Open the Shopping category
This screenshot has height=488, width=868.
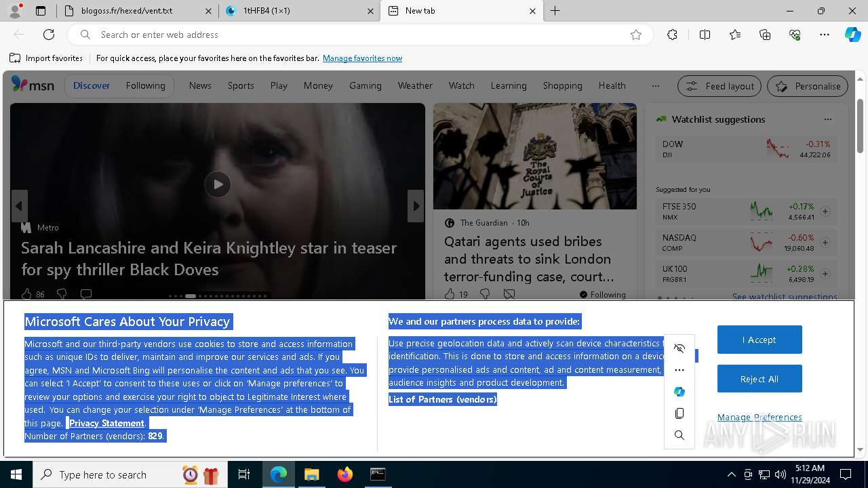pos(562,85)
